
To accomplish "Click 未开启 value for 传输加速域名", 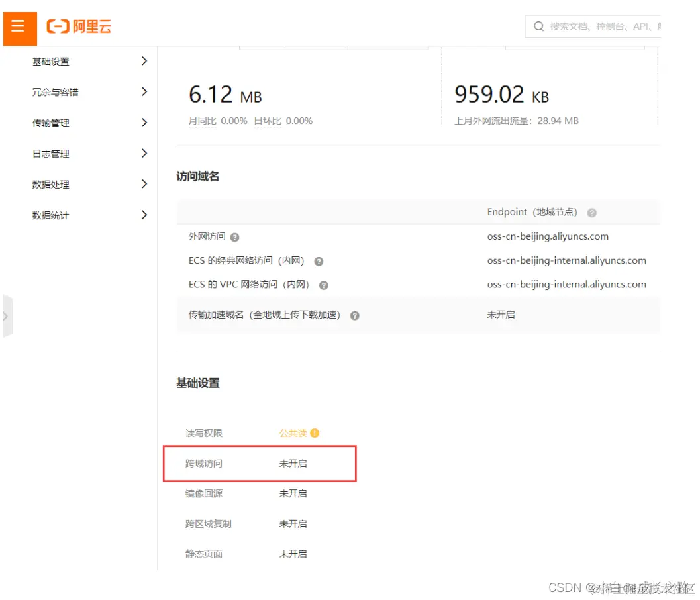I will (x=501, y=315).
